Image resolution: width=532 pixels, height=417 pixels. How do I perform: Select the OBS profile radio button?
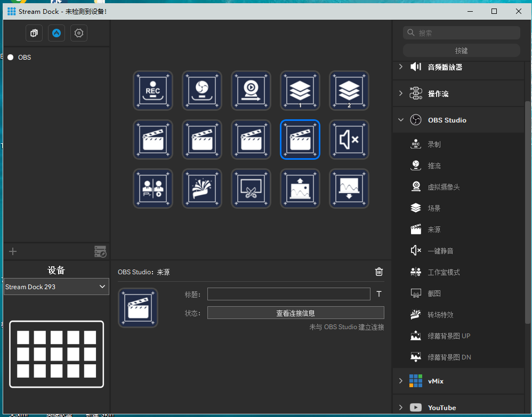(11, 58)
